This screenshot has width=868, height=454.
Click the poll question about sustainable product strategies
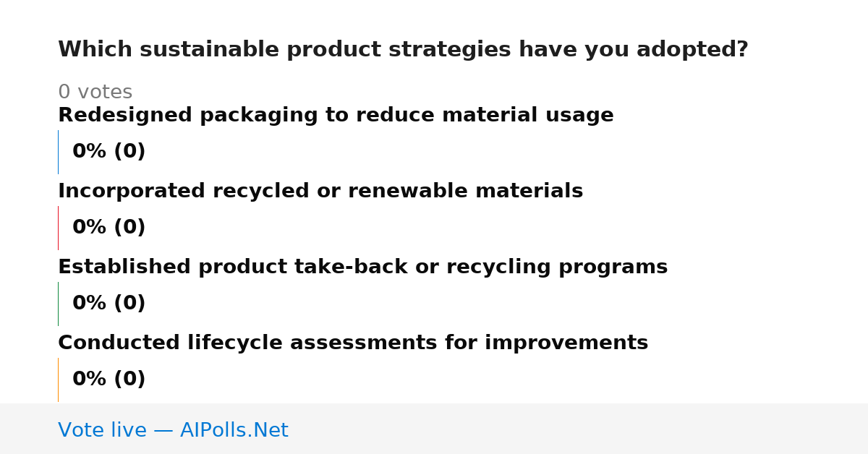(x=403, y=50)
